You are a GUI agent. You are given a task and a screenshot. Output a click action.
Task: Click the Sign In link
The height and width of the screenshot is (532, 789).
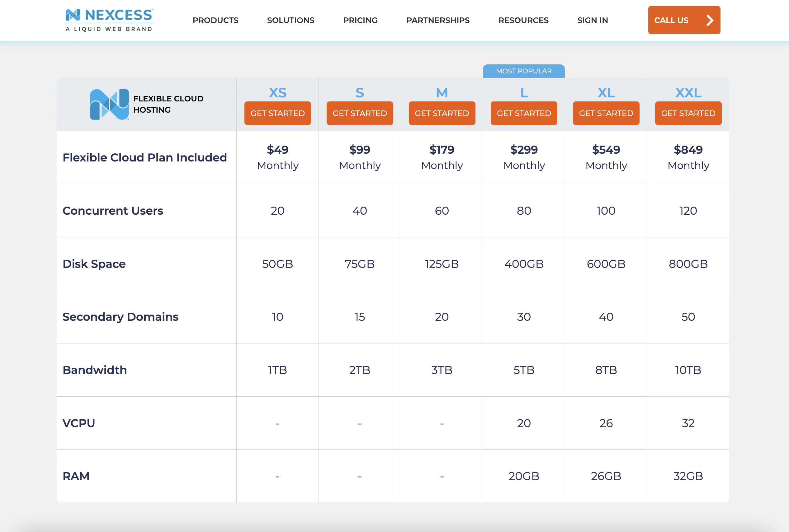click(x=592, y=20)
